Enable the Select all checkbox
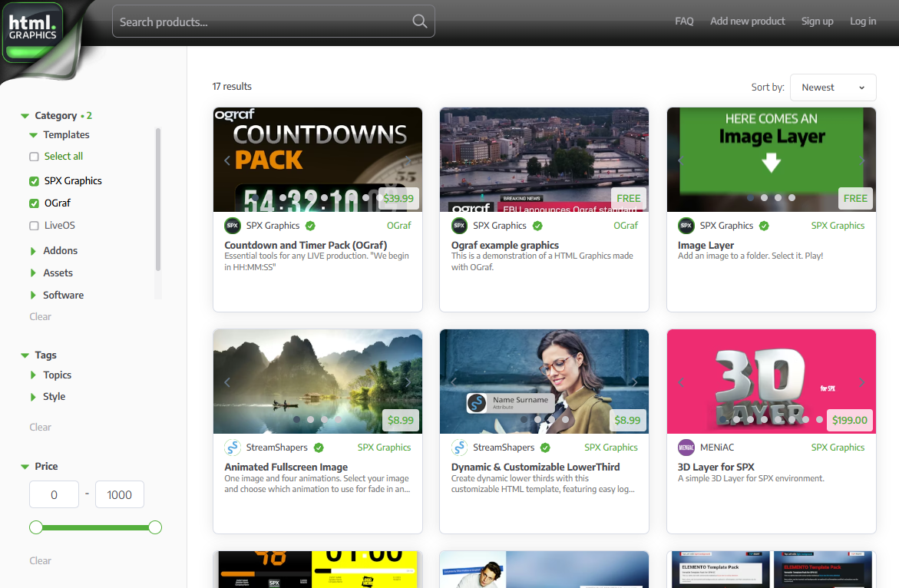This screenshot has width=899, height=588. click(x=34, y=156)
